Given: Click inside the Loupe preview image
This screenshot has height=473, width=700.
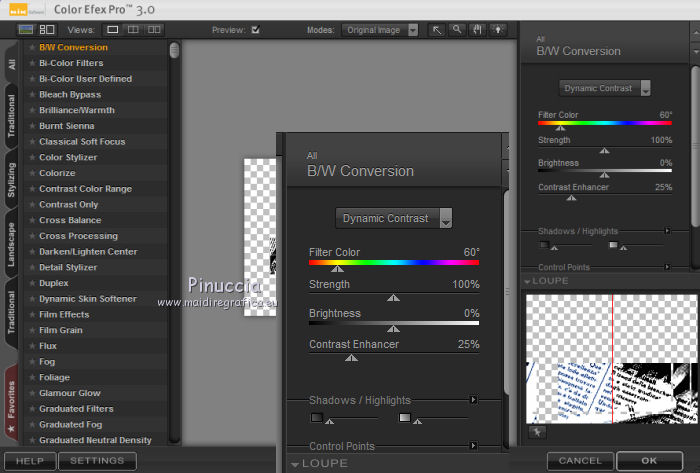Looking at the screenshot, I should 611,359.
